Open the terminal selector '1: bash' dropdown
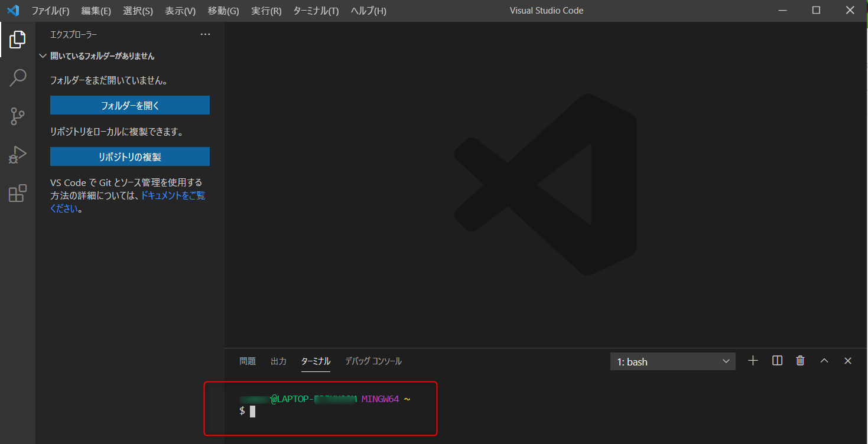This screenshot has height=444, width=868. [673, 361]
